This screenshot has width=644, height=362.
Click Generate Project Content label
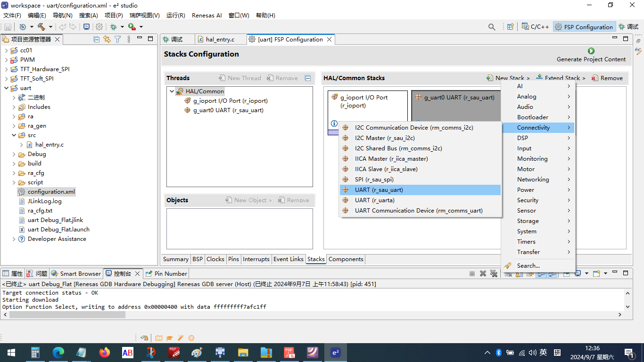(591, 59)
